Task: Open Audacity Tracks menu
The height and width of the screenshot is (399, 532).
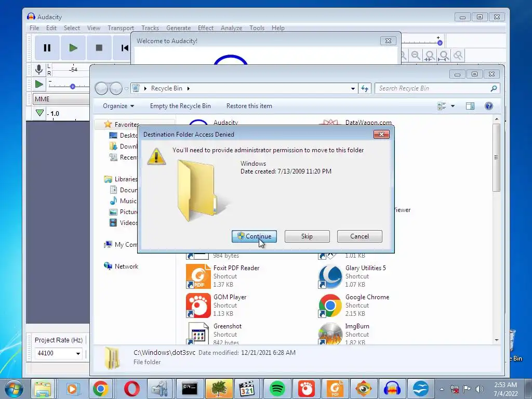Action: [x=150, y=28]
